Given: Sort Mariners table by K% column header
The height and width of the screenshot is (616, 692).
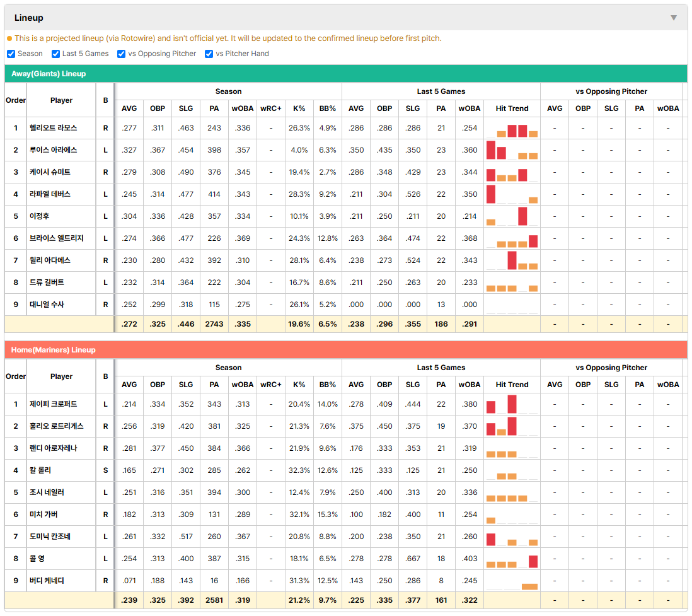Looking at the screenshot, I should 299,385.
